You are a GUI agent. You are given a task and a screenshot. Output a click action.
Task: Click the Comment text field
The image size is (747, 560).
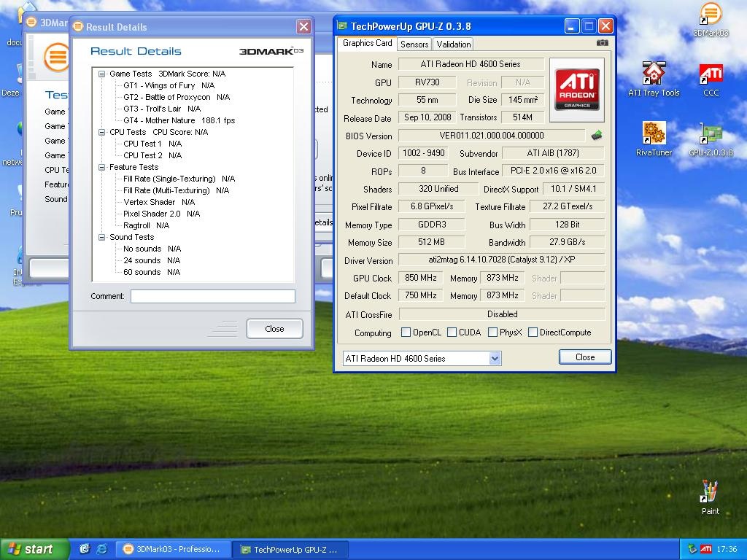(212, 296)
